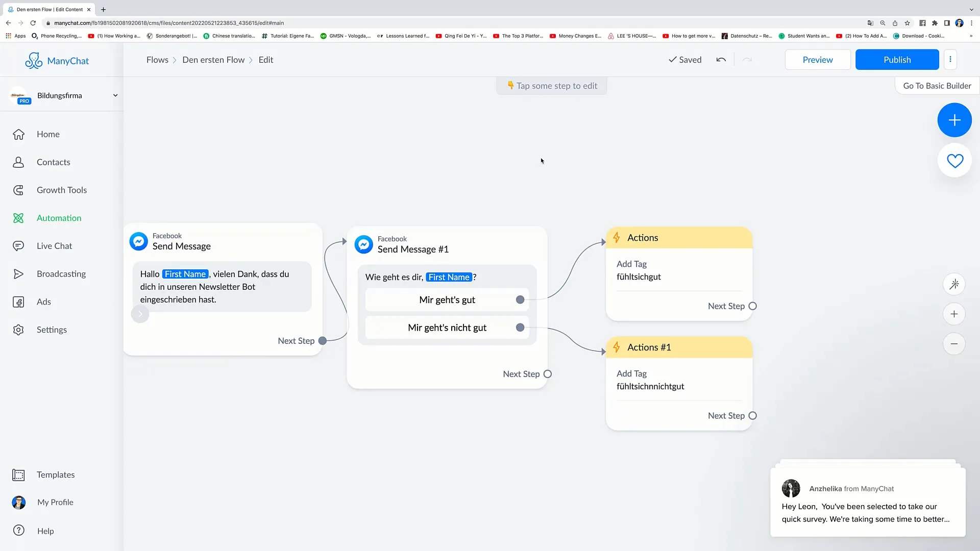
Task: Click the browser back arrow
Action: (x=8, y=23)
